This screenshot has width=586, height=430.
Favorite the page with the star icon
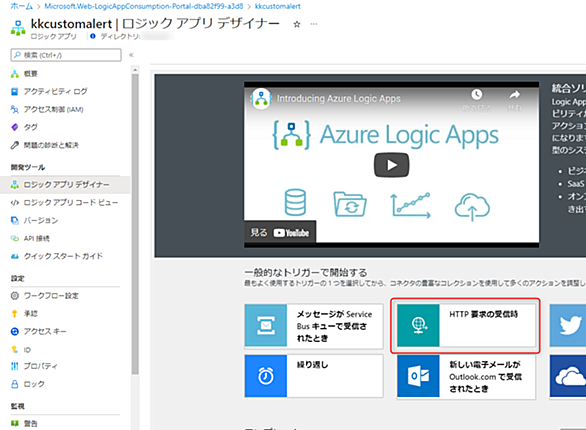[297, 24]
